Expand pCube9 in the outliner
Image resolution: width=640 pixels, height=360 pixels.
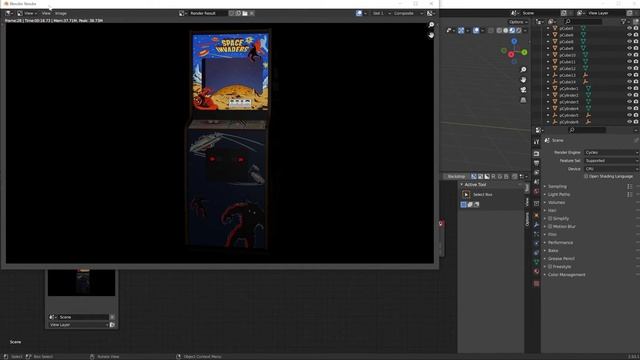548,48
